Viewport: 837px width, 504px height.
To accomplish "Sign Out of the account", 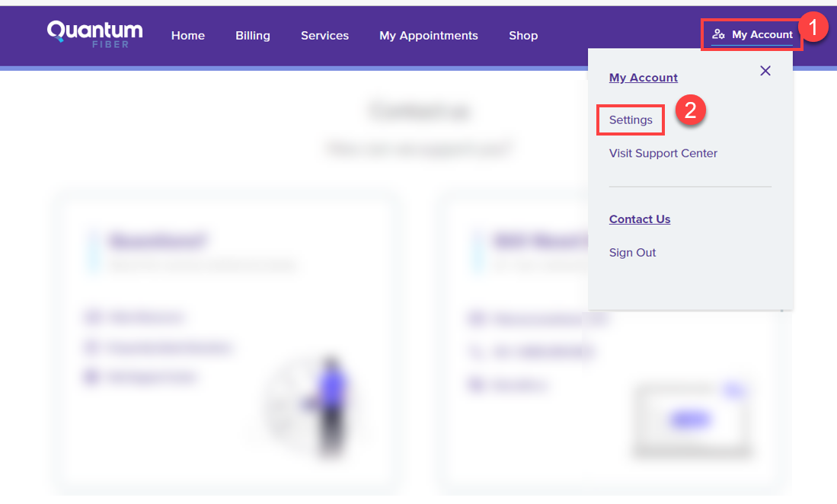I will pos(632,252).
